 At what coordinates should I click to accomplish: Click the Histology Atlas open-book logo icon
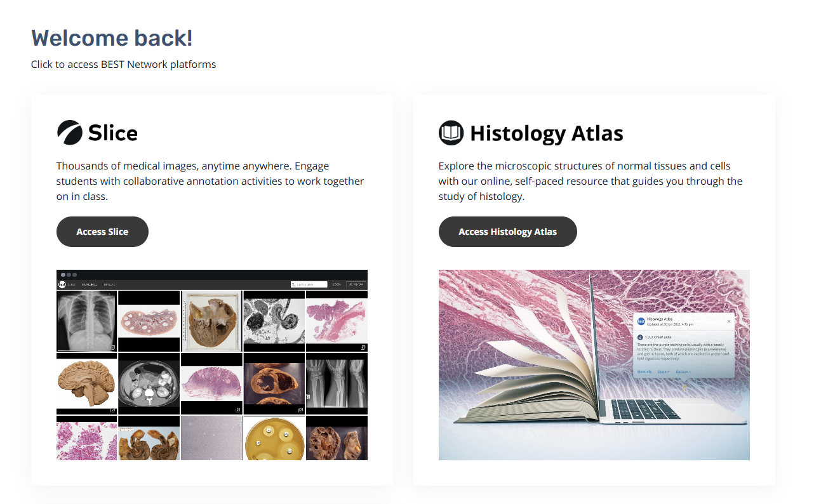pyautogui.click(x=451, y=133)
